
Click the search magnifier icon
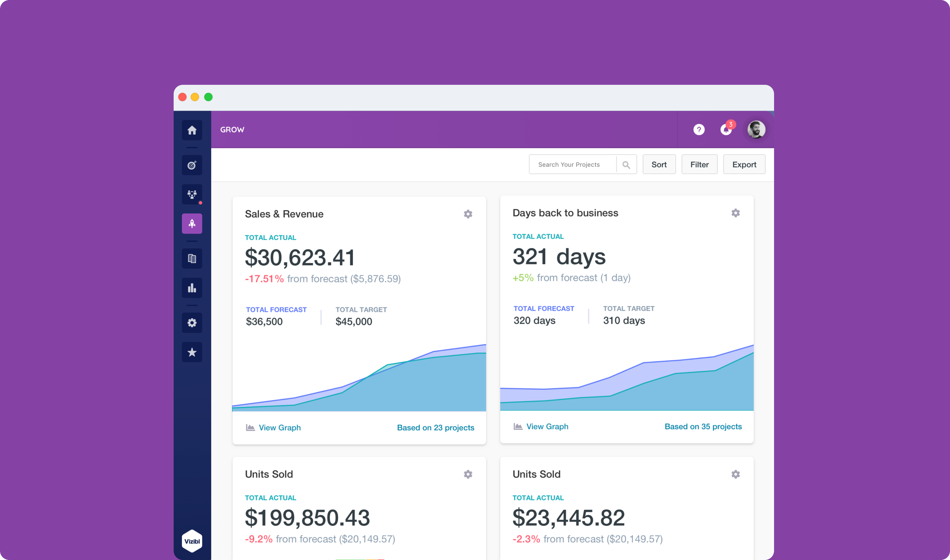pyautogui.click(x=626, y=165)
